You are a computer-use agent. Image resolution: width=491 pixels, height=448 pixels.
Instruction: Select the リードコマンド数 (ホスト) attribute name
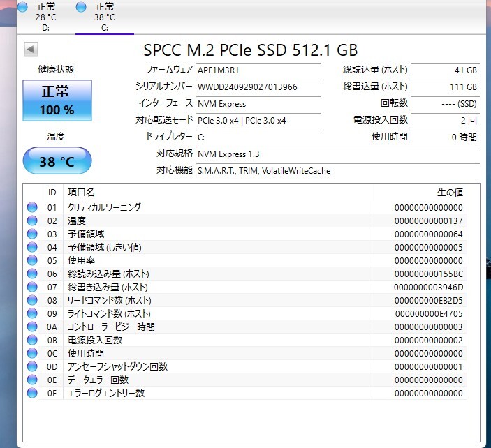pyautogui.click(x=109, y=300)
